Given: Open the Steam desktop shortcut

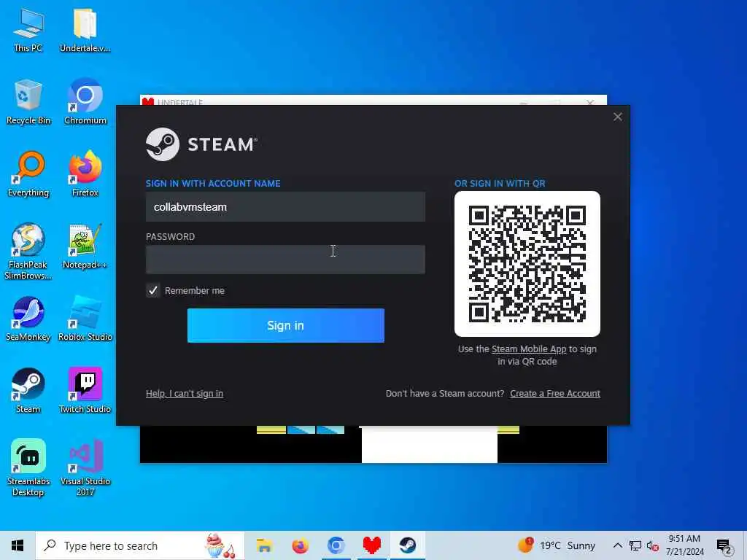Looking at the screenshot, I should coord(28,391).
